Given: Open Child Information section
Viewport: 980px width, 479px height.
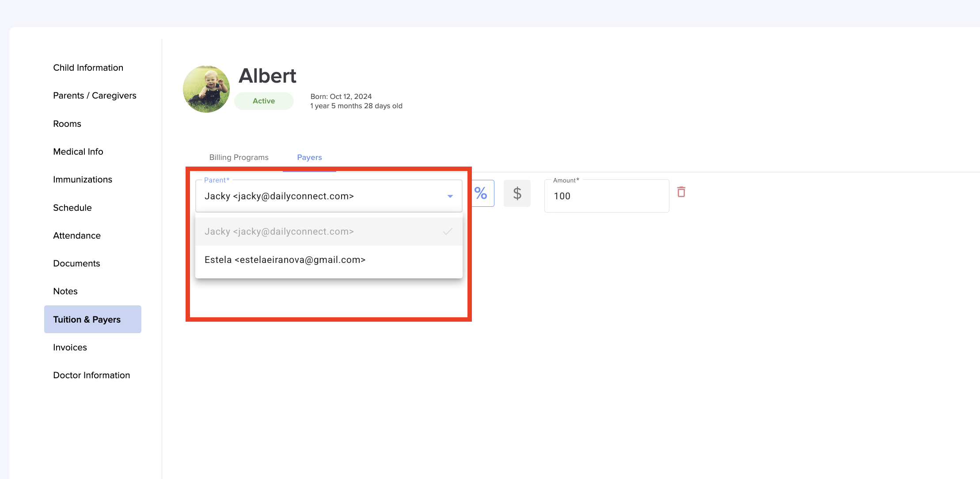Looking at the screenshot, I should (x=88, y=68).
